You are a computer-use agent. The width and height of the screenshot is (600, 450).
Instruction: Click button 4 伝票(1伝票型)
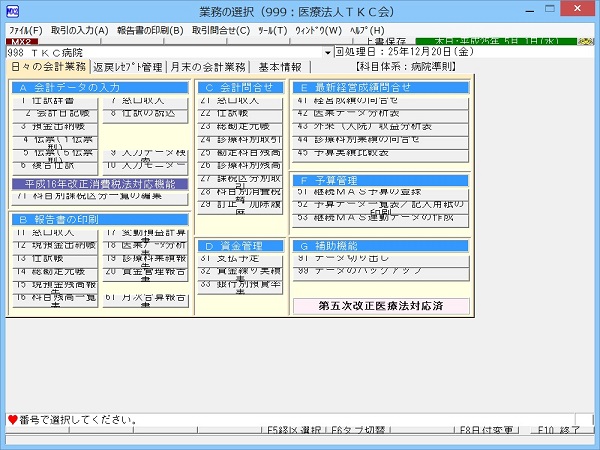point(55,142)
